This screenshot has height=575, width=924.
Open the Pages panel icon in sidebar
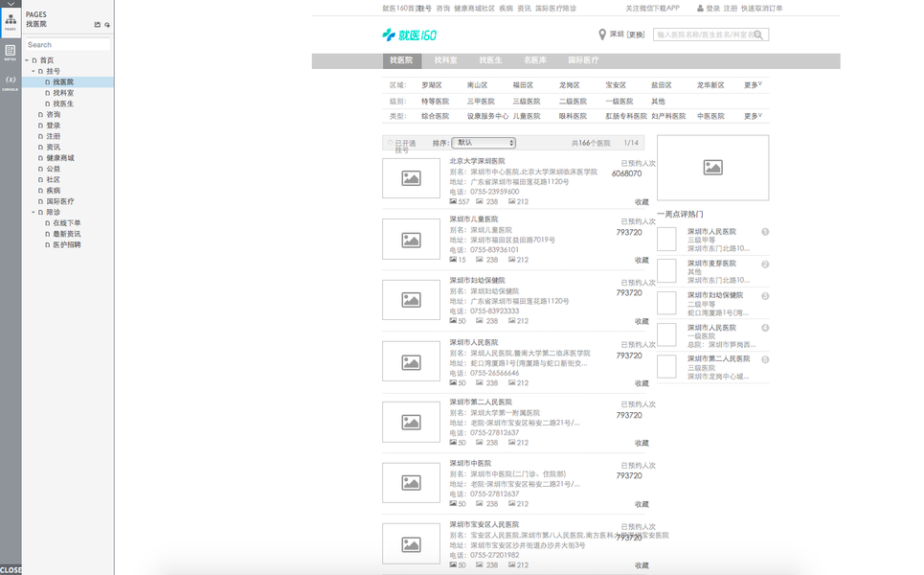(11, 22)
